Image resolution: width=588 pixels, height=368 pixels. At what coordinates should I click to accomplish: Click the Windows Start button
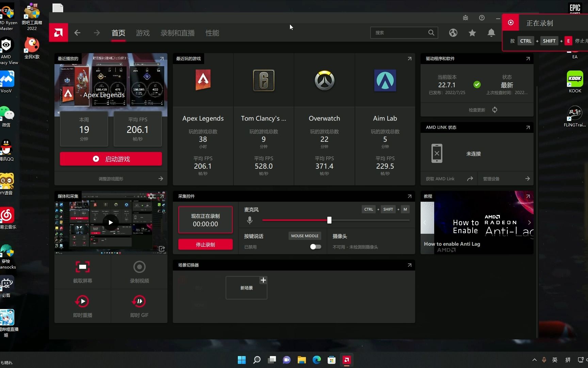click(242, 360)
